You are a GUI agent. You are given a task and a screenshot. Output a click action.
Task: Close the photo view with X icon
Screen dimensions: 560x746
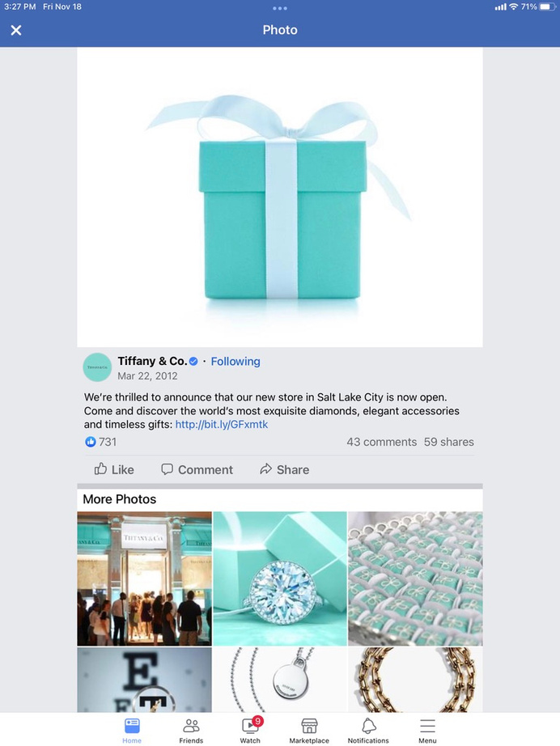click(x=16, y=31)
